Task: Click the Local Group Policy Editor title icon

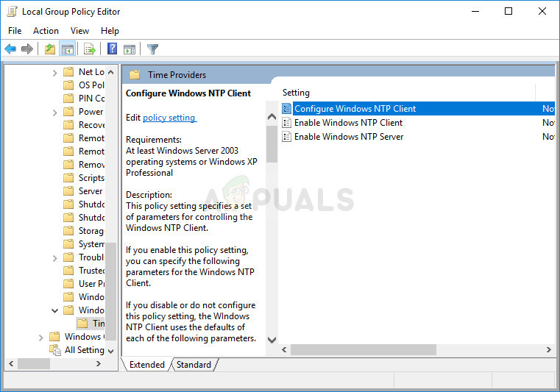Action: [13, 12]
